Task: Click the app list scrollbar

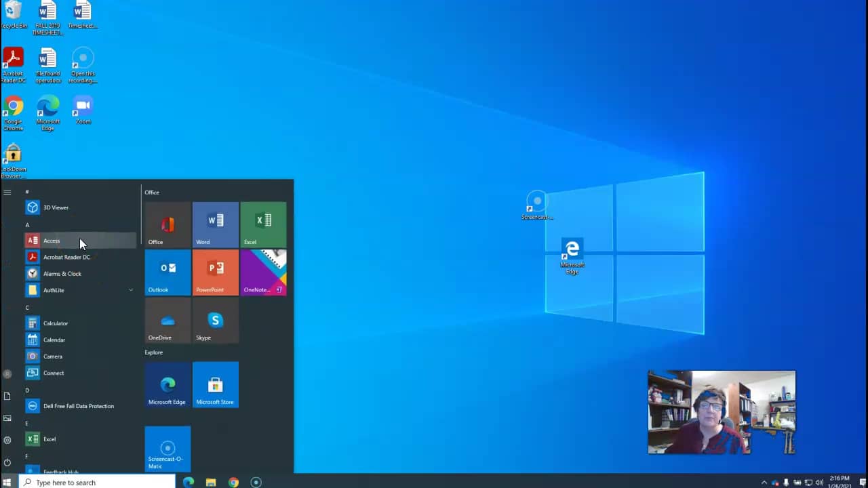Action: click(x=140, y=214)
